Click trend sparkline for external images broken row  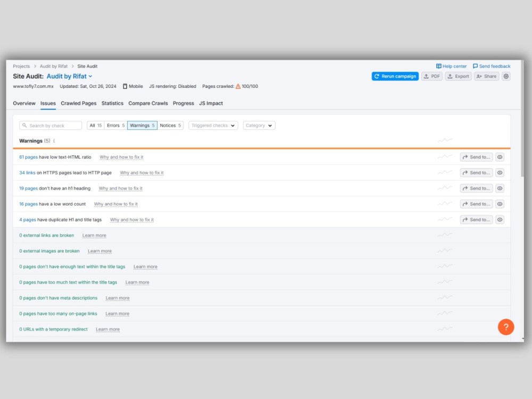coord(444,251)
